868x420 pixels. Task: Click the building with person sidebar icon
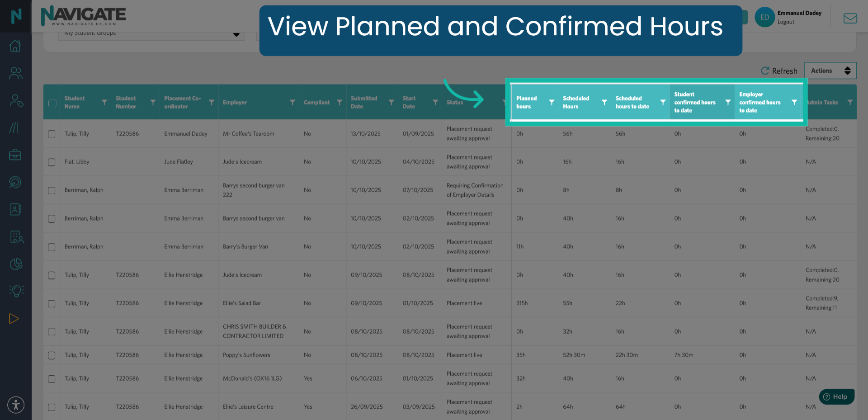point(15,236)
